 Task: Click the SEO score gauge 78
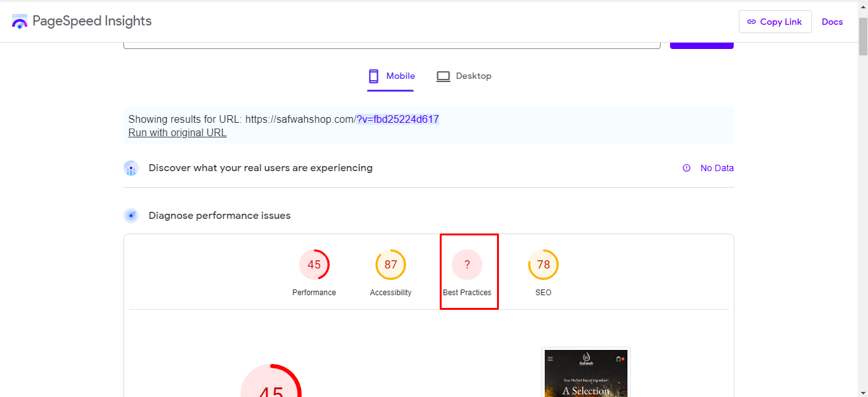pyautogui.click(x=543, y=265)
